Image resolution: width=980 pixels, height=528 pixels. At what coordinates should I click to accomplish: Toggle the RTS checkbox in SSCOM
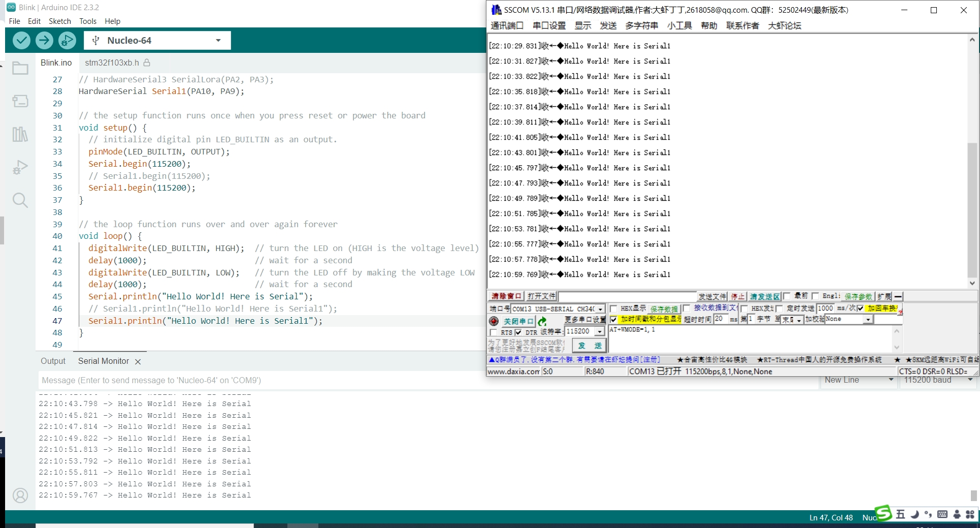coord(493,332)
